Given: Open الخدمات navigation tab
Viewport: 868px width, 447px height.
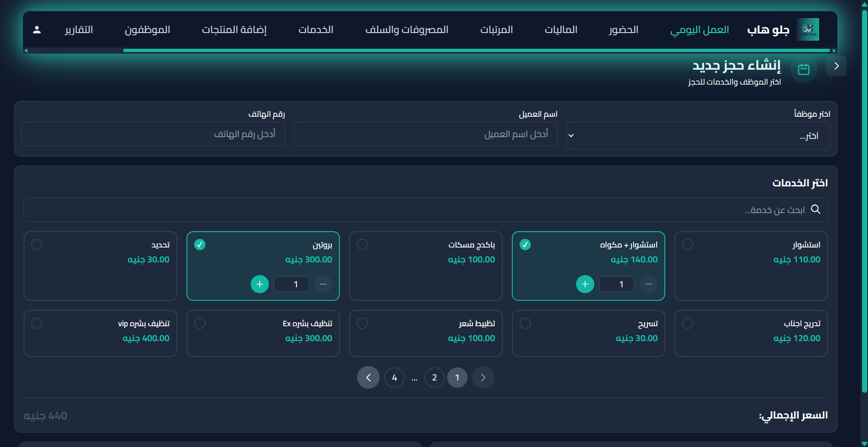Looking at the screenshot, I should (x=316, y=30).
